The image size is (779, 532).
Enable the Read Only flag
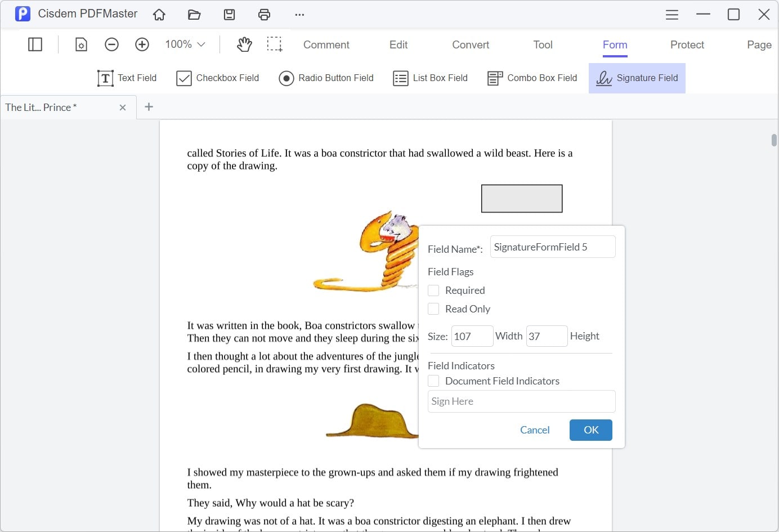433,309
